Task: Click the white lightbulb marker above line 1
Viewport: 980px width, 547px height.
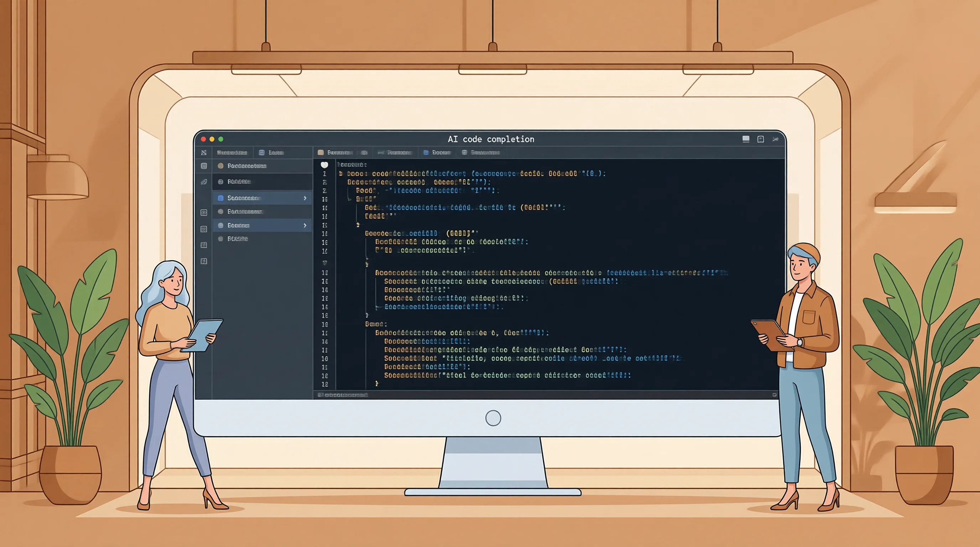Action: pyautogui.click(x=324, y=165)
